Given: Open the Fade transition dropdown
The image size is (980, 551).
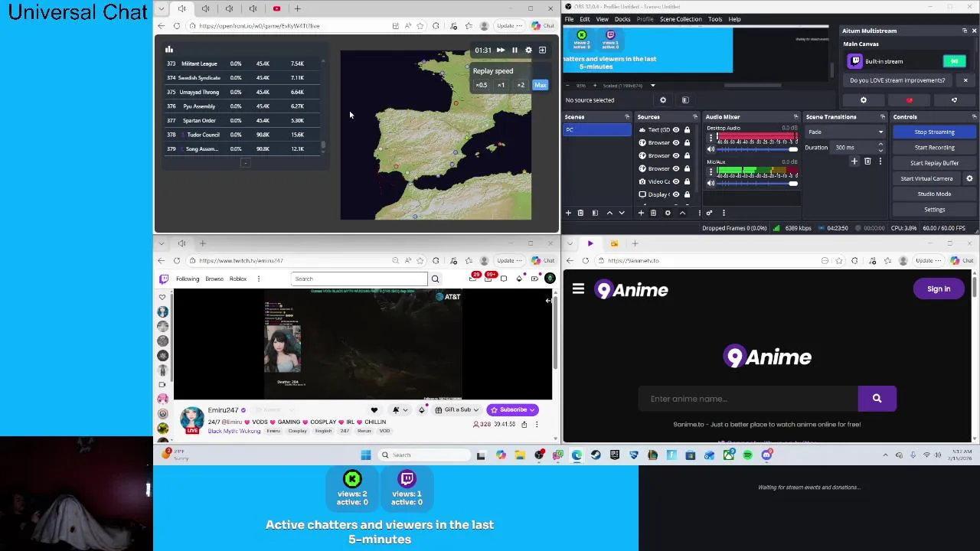Looking at the screenshot, I should (845, 132).
